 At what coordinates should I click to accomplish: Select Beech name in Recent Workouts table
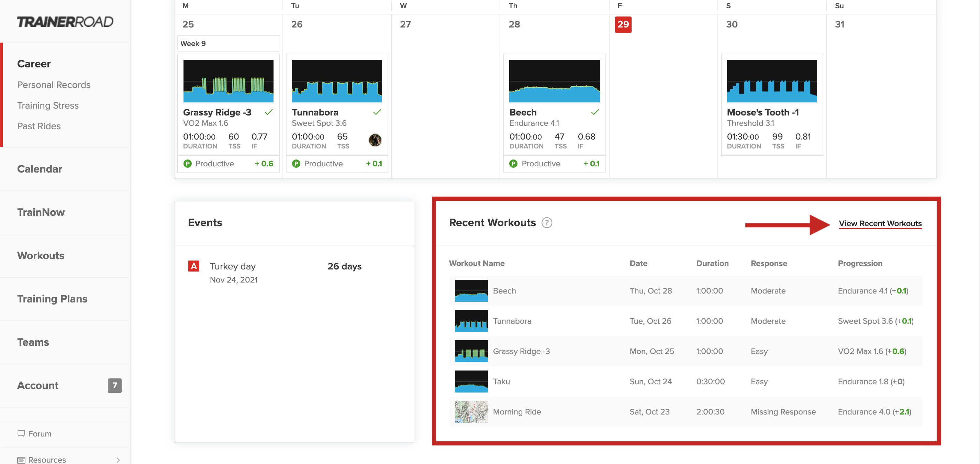(504, 291)
